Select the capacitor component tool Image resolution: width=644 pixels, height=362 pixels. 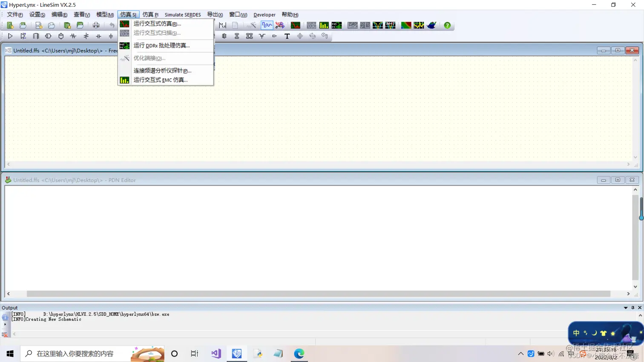tap(98, 36)
